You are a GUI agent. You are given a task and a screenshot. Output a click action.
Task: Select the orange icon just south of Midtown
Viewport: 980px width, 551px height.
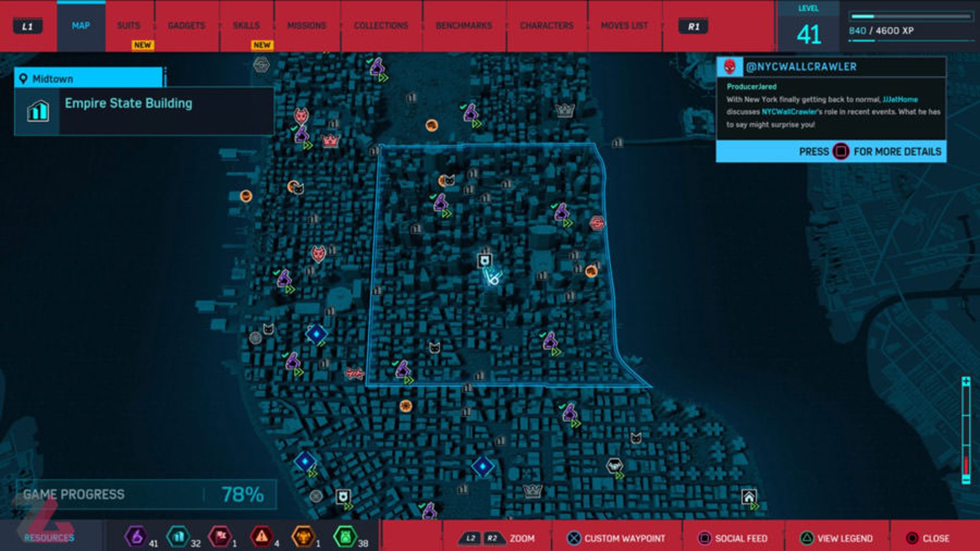click(406, 406)
